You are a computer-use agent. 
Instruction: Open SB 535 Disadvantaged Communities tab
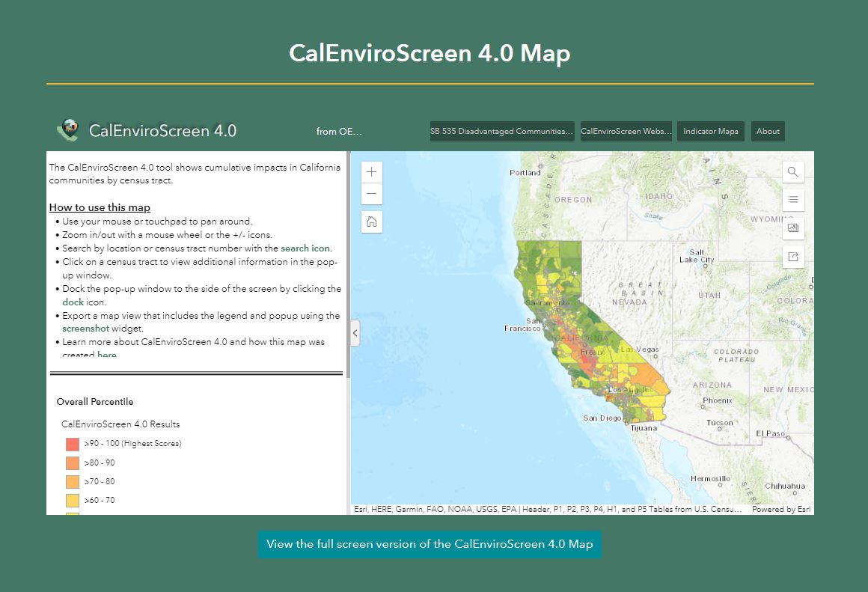coord(502,131)
